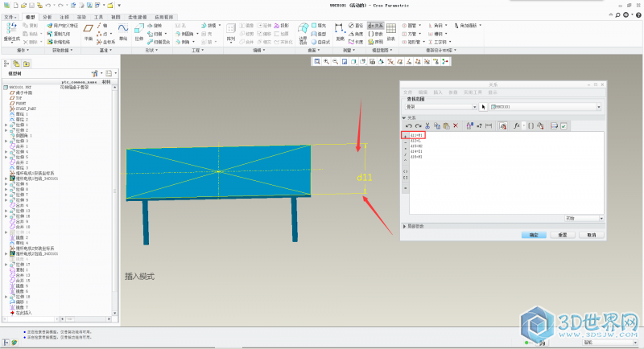Click the 重置 button in the Relations dialog
644x349 pixels.
click(x=562, y=235)
